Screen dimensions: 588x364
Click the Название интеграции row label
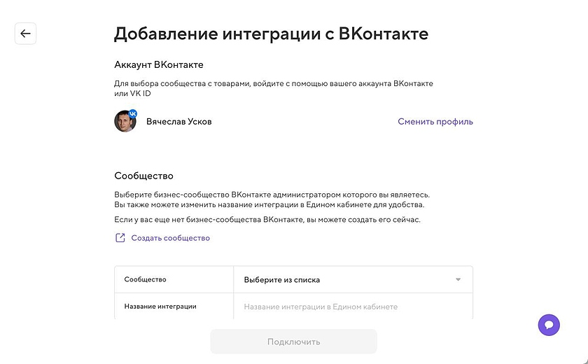coord(160,307)
